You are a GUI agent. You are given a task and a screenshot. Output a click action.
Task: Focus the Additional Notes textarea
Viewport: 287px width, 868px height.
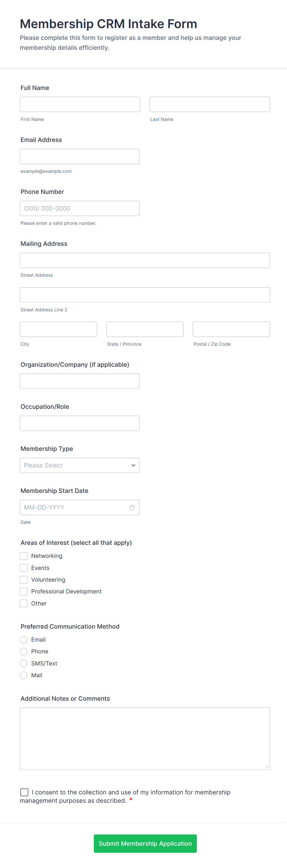click(145, 738)
